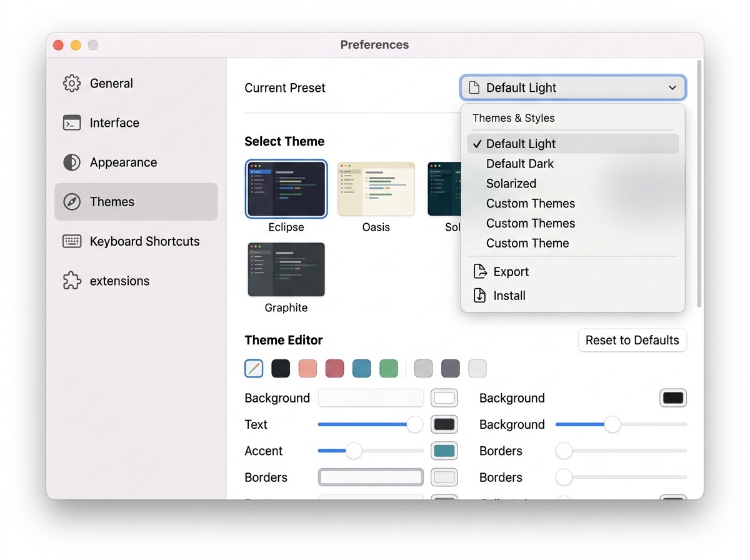Select Install in the preset menu

[x=572, y=296]
